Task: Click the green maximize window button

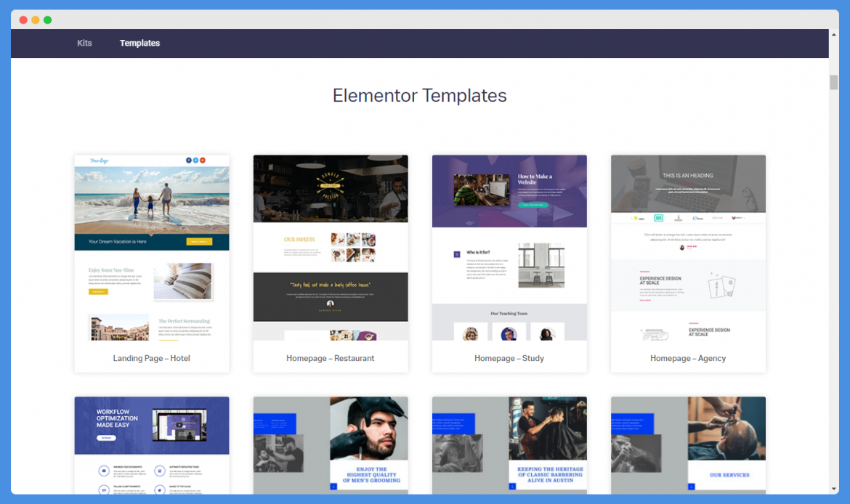Action: tap(48, 20)
